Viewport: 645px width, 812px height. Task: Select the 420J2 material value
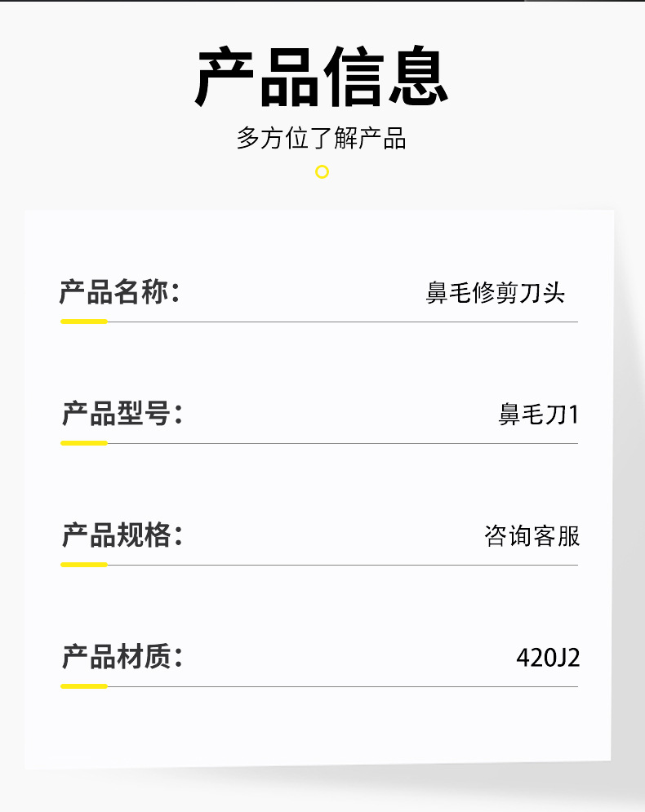[x=548, y=658]
